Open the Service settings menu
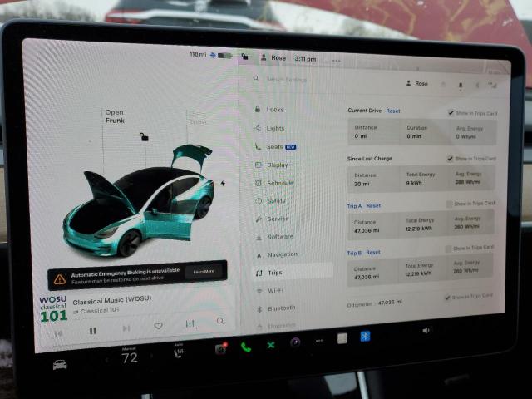This screenshot has height=399, width=532. [272, 219]
